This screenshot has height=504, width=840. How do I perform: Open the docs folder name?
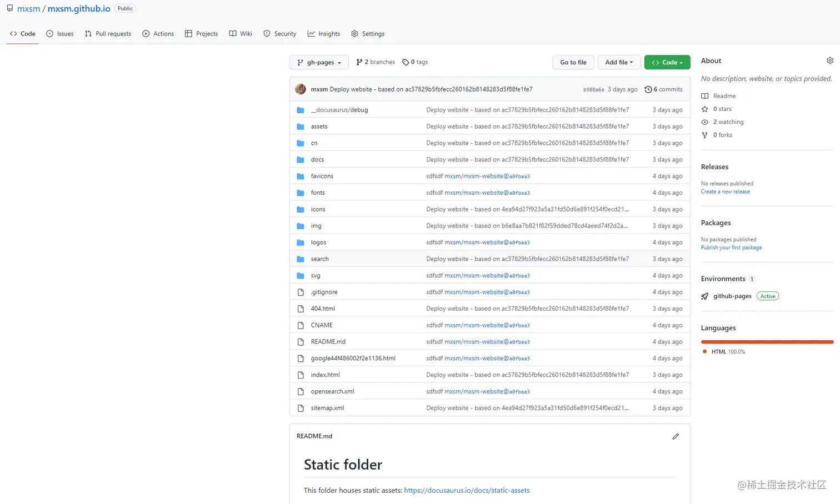click(317, 160)
